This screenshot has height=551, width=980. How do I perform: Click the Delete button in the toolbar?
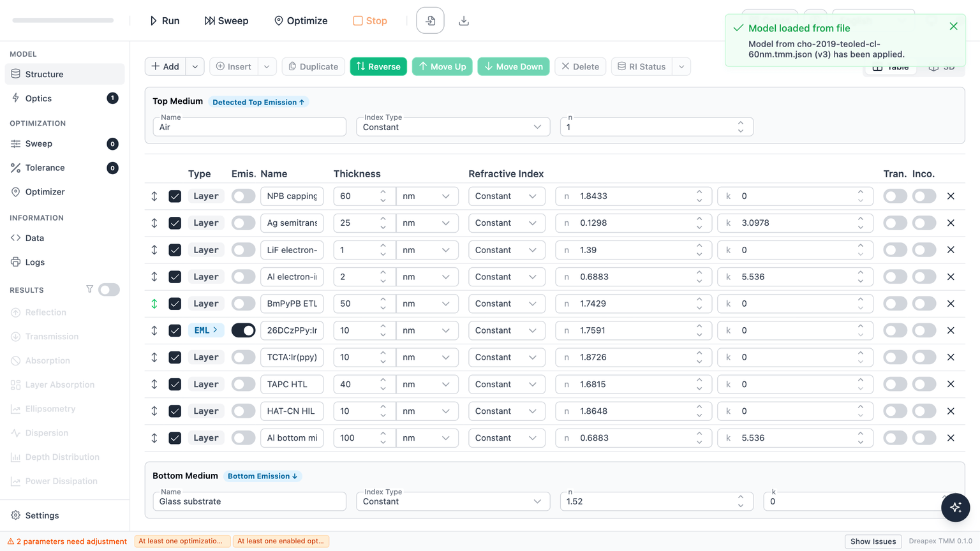pos(581,66)
